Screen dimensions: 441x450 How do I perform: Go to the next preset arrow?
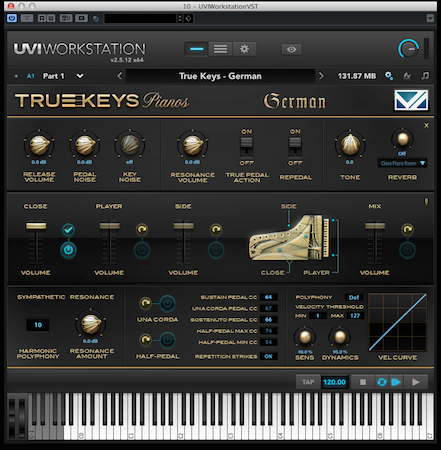pos(321,76)
